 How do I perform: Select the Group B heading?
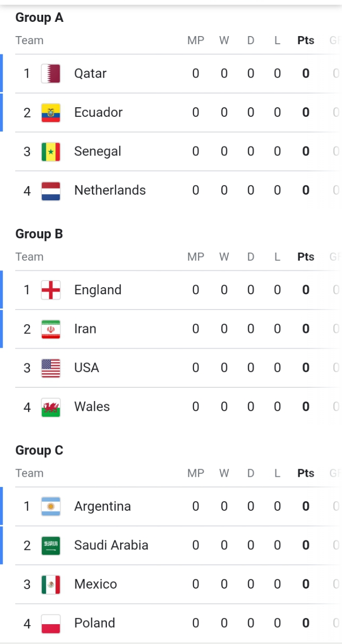click(39, 234)
